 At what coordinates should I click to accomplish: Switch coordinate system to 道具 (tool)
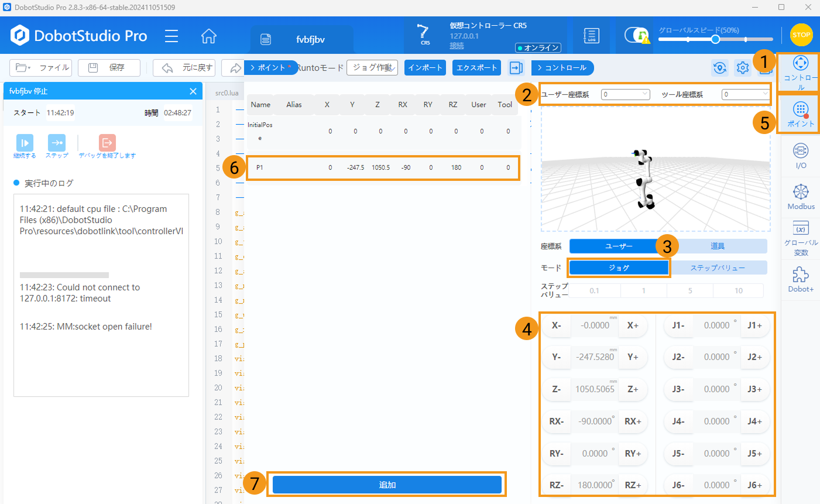(x=718, y=246)
